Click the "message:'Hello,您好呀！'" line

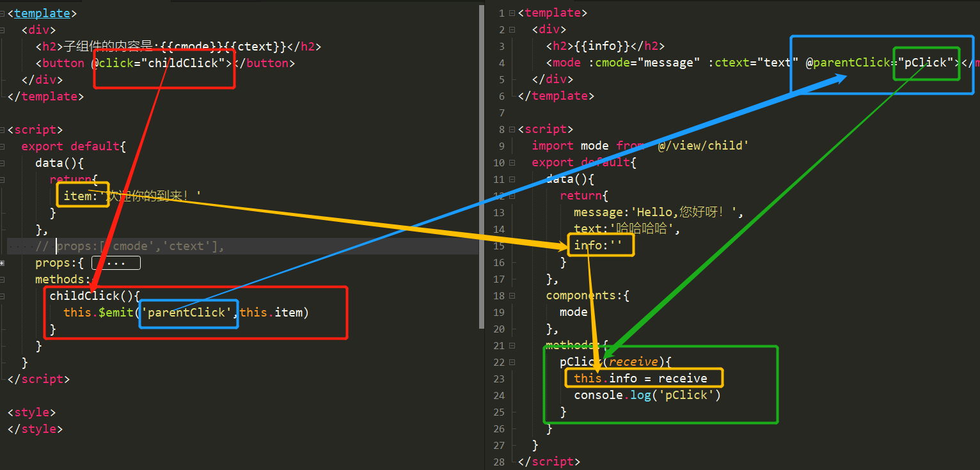click(659, 212)
